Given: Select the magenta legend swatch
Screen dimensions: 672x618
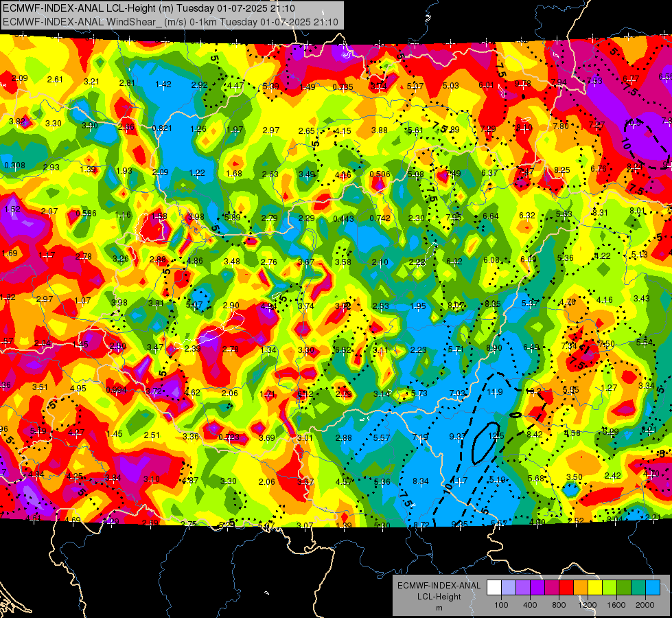Looking at the screenshot, I should tap(552, 588).
